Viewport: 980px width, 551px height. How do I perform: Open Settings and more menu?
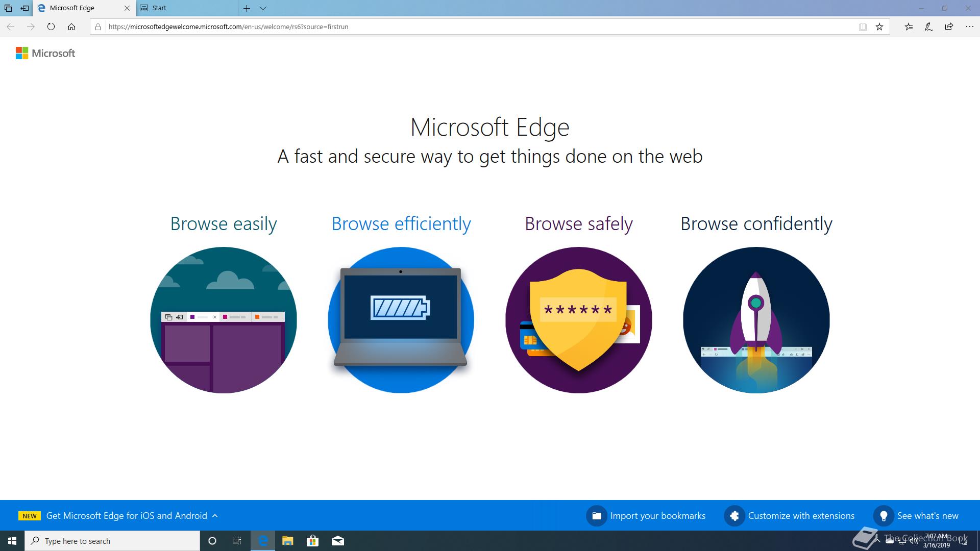point(969,27)
